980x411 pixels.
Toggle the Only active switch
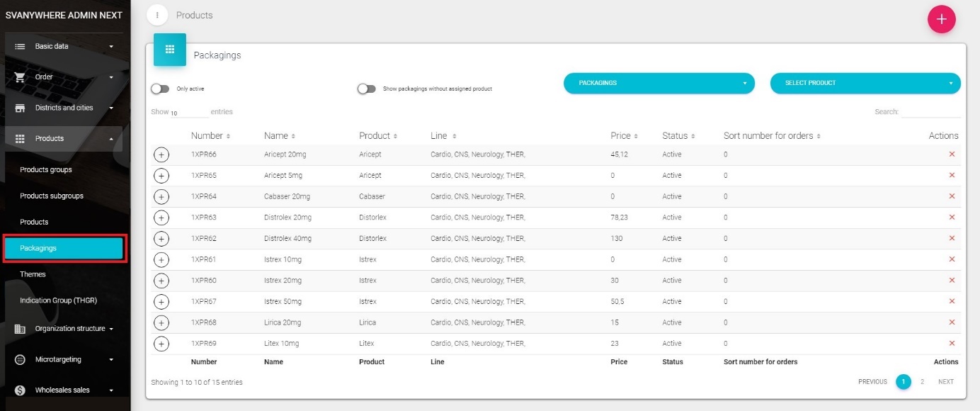click(160, 89)
